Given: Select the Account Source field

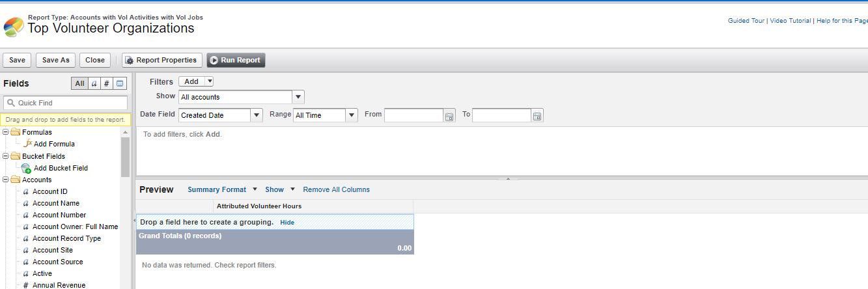Looking at the screenshot, I should (x=58, y=262).
